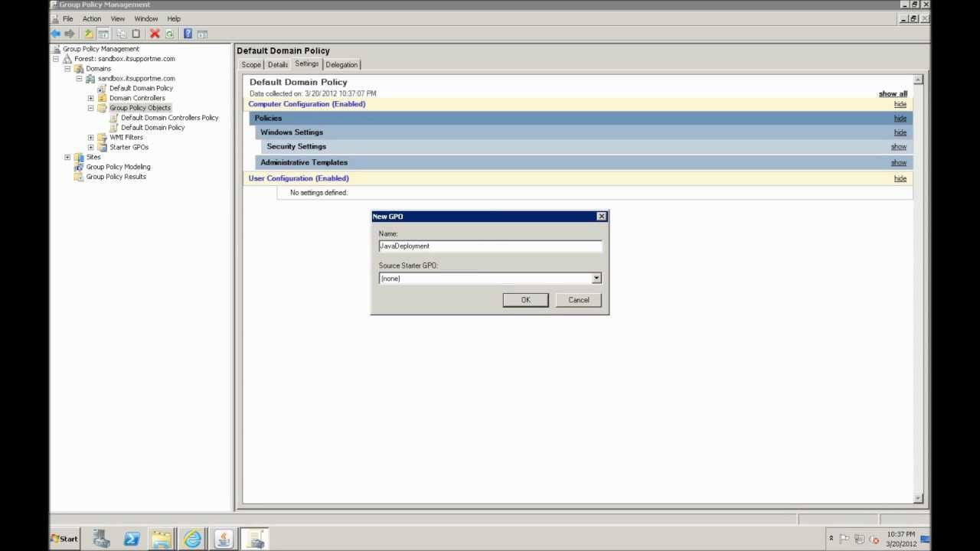Open Server Manager from the taskbar
Screen dimensions: 980x551
click(x=100, y=538)
